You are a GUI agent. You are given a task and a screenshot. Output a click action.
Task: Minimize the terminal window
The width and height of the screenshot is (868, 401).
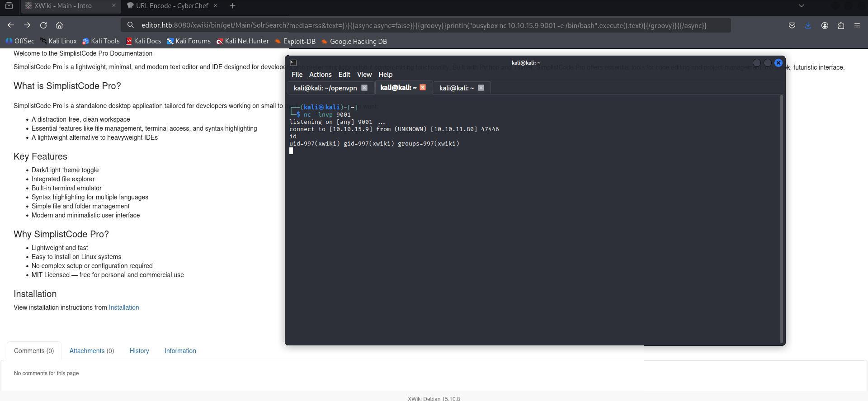click(757, 63)
